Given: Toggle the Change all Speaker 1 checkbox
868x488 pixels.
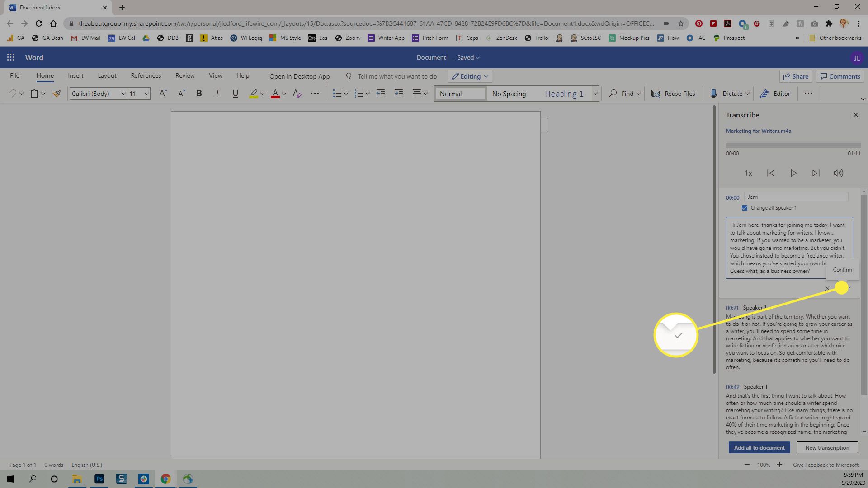Looking at the screenshot, I should 744,207.
